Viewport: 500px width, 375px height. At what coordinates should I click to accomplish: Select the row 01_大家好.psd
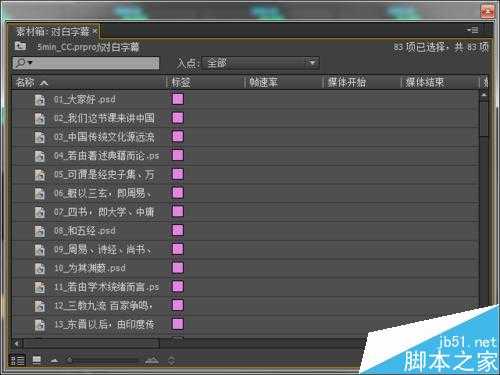(x=245, y=99)
